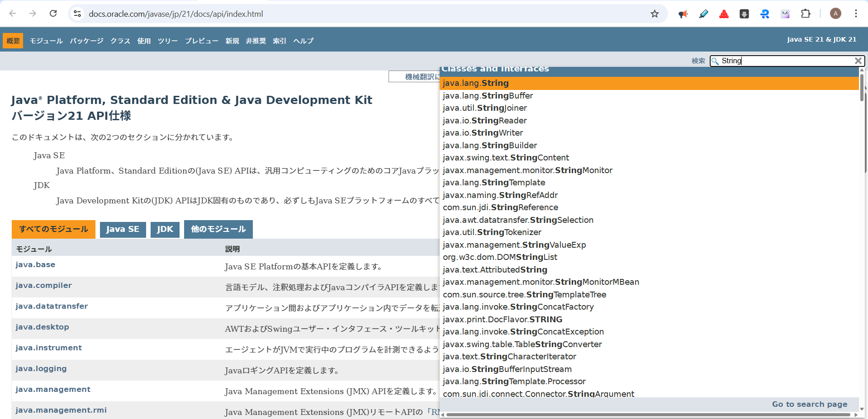Open the パッケージ navigation item
This screenshot has width=868, height=419.
pyautogui.click(x=86, y=41)
